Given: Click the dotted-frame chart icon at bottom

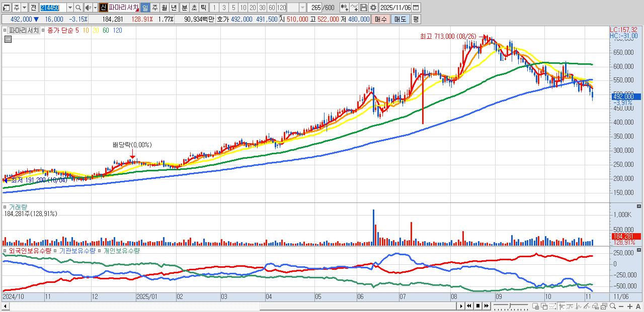Looking at the screenshot, I should (552, 306).
